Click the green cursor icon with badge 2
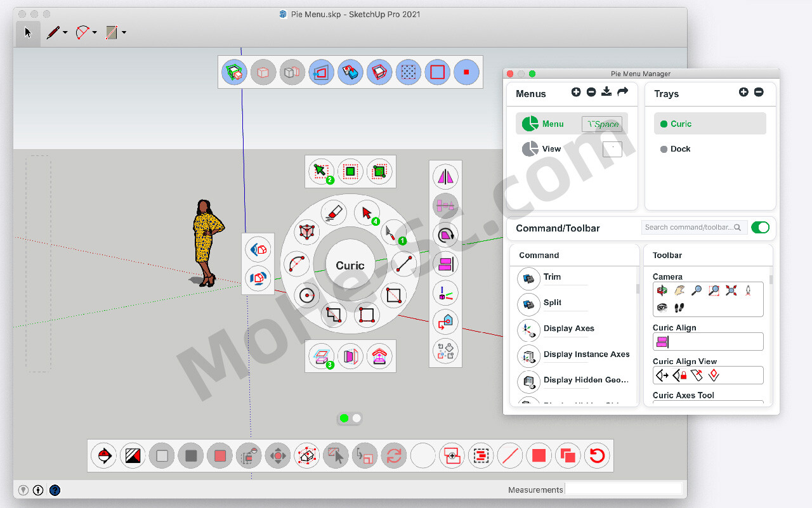The width and height of the screenshot is (812, 508). (x=321, y=171)
